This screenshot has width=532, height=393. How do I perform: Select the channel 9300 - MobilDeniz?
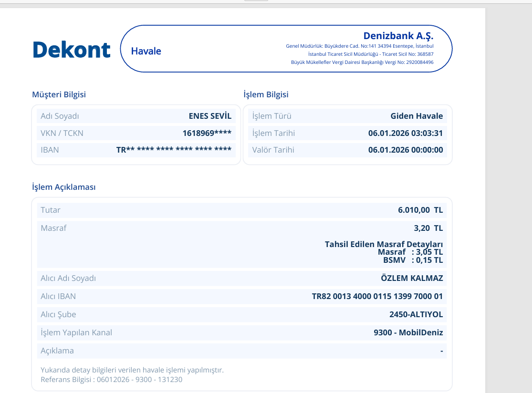click(408, 332)
